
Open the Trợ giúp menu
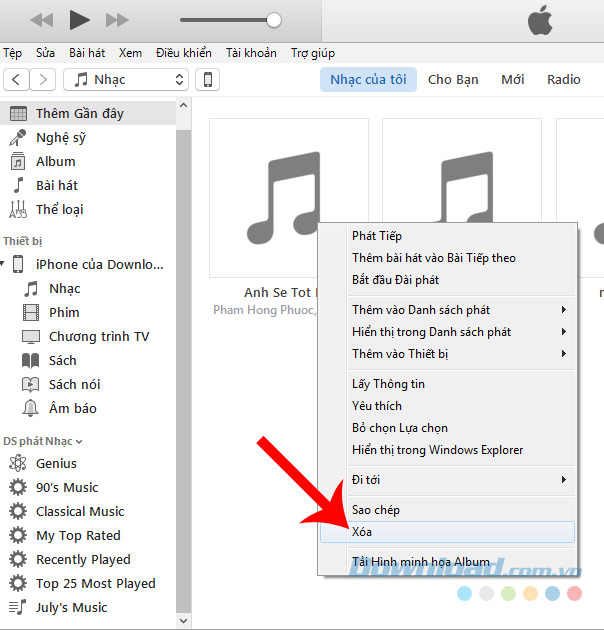[313, 53]
